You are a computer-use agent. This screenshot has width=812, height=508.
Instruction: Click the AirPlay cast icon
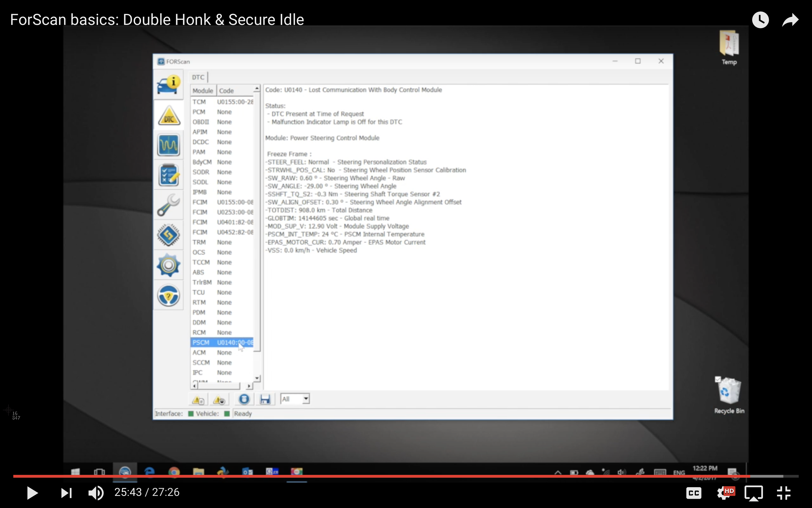(x=754, y=493)
